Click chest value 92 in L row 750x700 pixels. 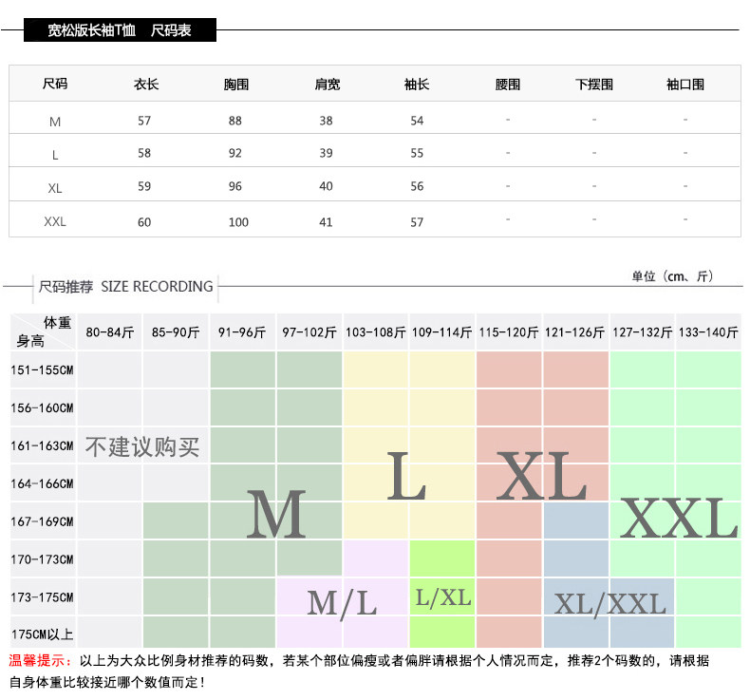(x=234, y=153)
